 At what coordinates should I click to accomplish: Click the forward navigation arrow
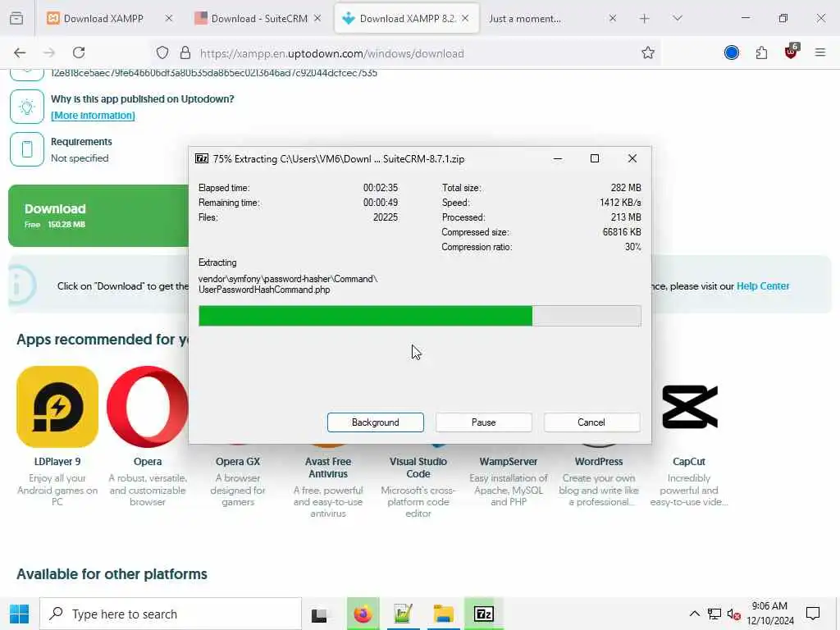coord(49,52)
